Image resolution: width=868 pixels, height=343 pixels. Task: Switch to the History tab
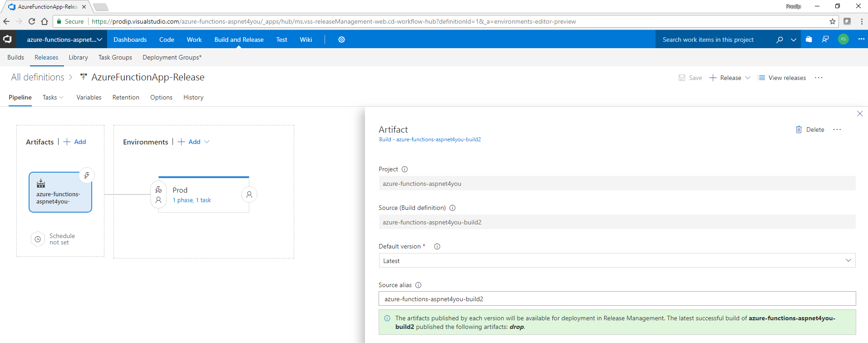click(x=193, y=97)
